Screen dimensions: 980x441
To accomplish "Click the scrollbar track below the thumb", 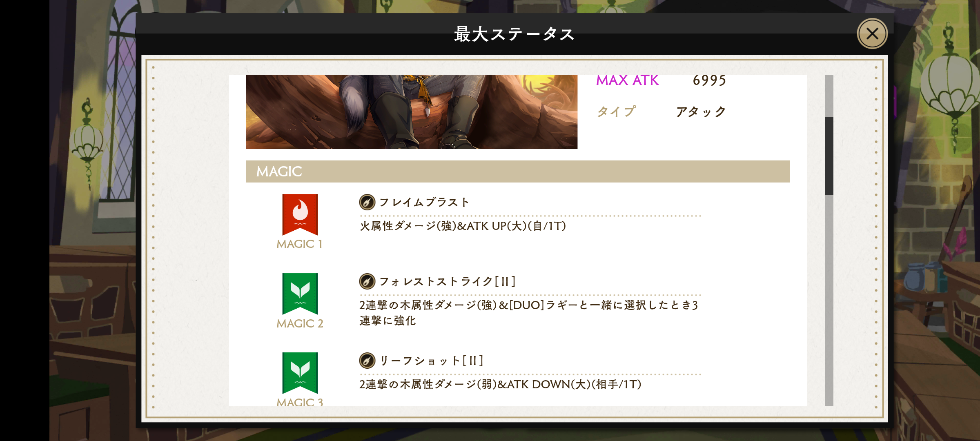I will 829,300.
